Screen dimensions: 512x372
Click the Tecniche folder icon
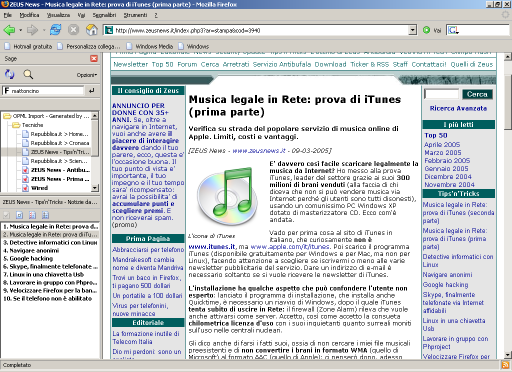pos(16,125)
